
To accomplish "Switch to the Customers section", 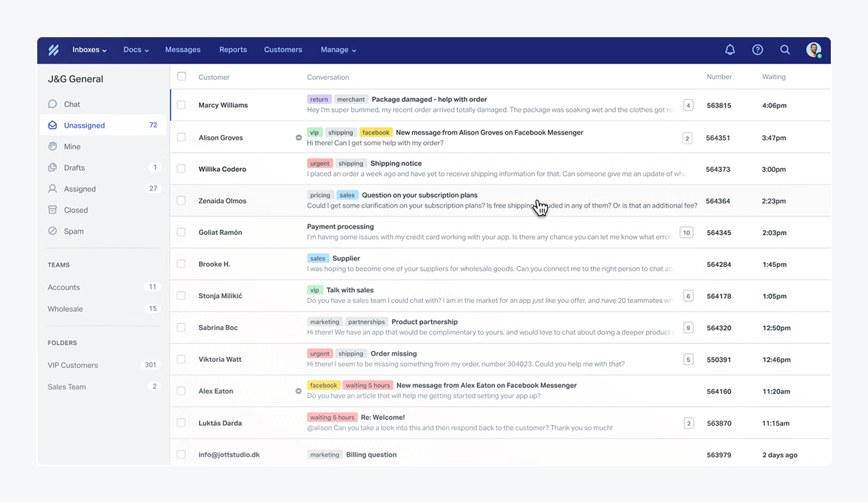I will pos(283,50).
